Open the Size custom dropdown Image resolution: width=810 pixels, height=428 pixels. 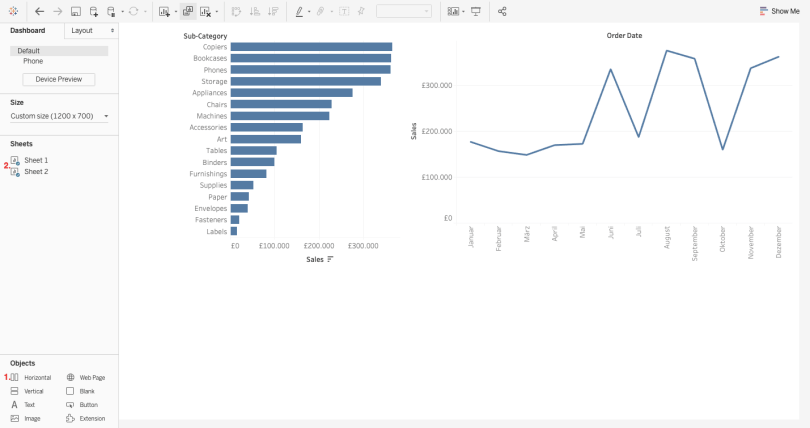point(59,116)
